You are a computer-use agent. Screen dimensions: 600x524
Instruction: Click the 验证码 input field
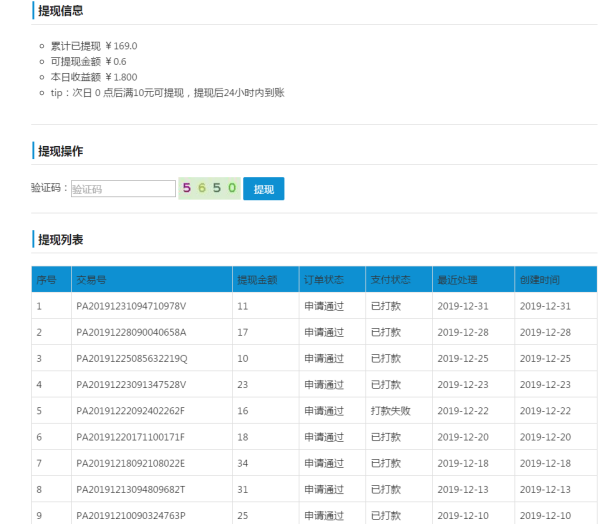click(122, 188)
